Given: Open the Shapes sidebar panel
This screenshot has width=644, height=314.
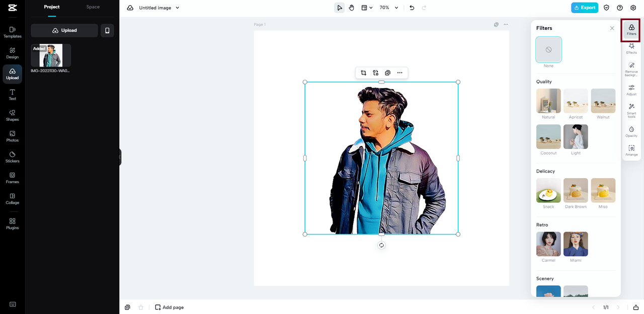Looking at the screenshot, I should 13,115.
